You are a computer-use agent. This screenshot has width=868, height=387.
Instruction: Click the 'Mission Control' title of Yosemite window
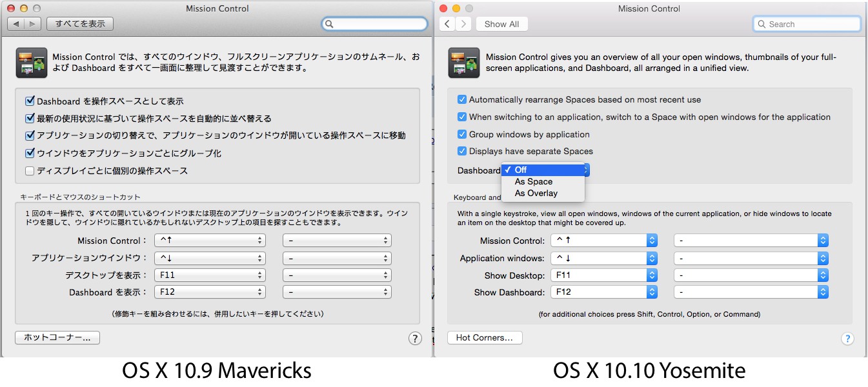[649, 8]
